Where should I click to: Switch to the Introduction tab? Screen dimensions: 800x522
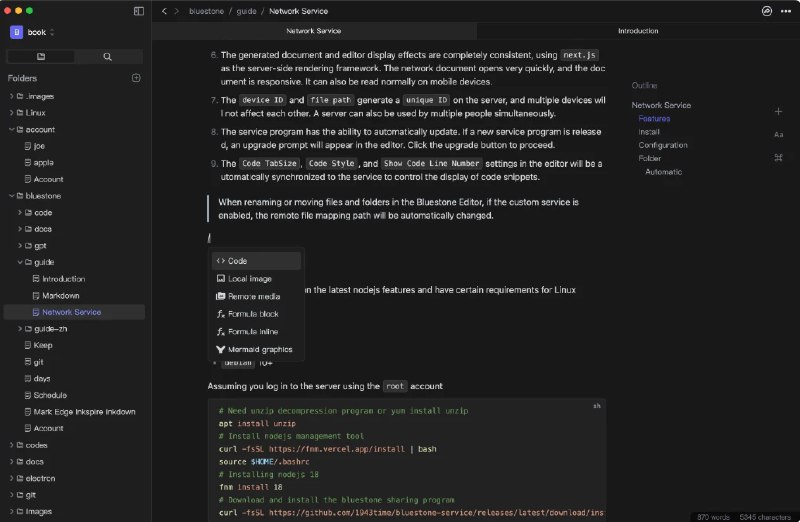637,31
